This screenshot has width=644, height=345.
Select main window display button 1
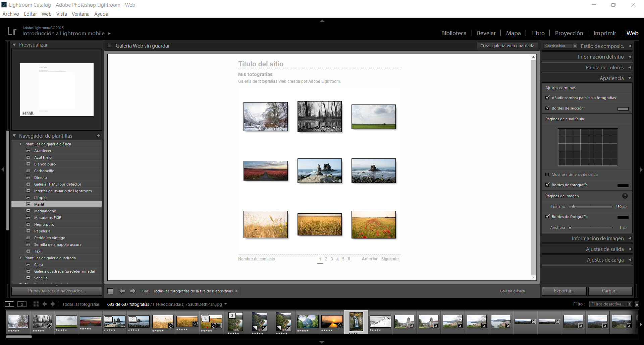[9, 304]
